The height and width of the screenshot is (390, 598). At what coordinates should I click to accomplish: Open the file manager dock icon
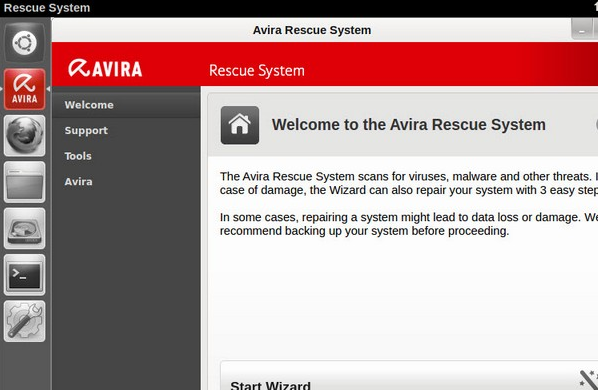[24, 182]
